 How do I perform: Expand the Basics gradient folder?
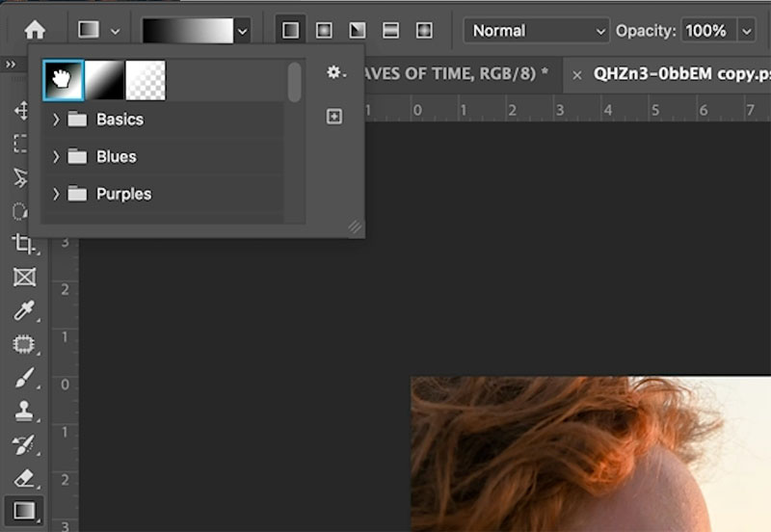(56, 119)
